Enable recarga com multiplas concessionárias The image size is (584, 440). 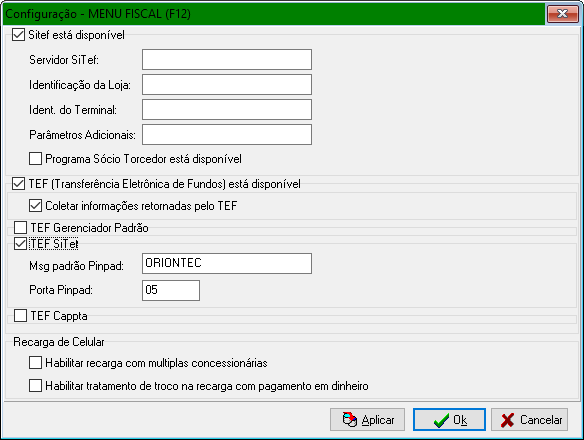click(x=35, y=363)
